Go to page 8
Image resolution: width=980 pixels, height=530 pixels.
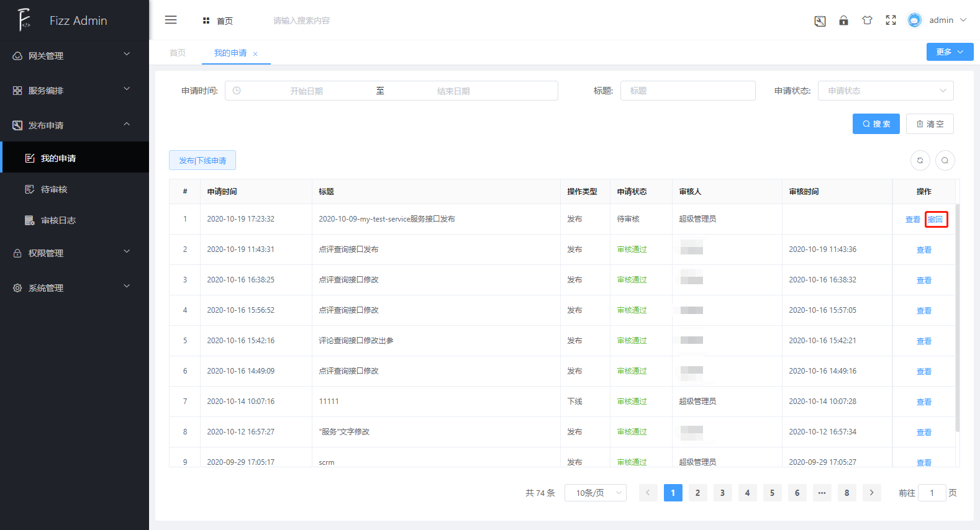click(x=846, y=493)
